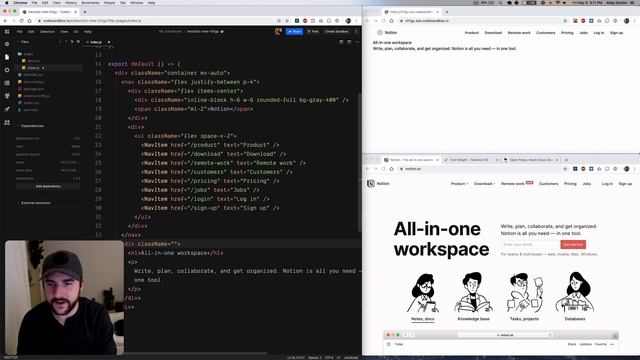640x360 pixels.
Task: Reload the bottom Notion browser page
Action: 383,169
